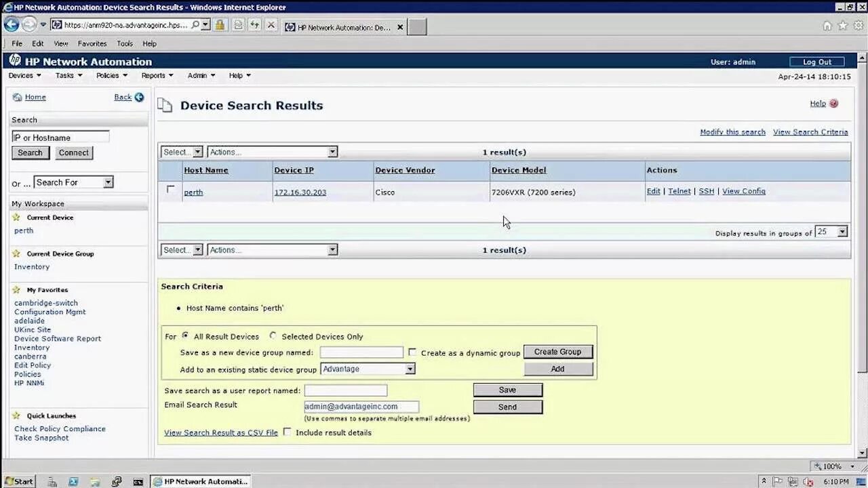Open the IE tools gear icon
The width and height of the screenshot is (868, 488).
(x=858, y=26)
